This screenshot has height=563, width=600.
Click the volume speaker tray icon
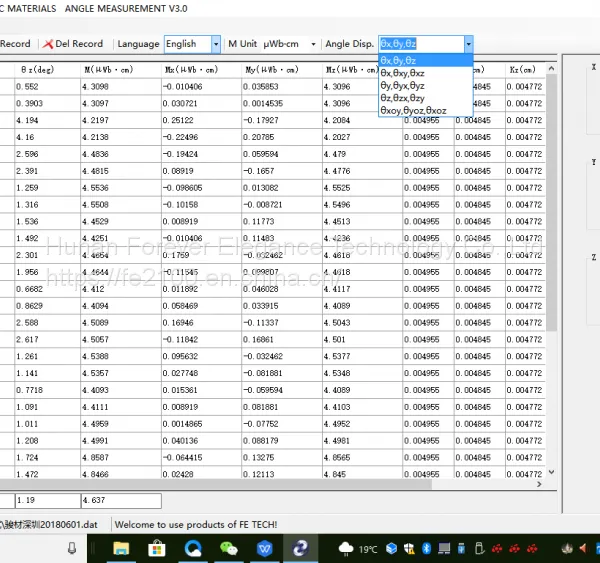tap(583, 549)
